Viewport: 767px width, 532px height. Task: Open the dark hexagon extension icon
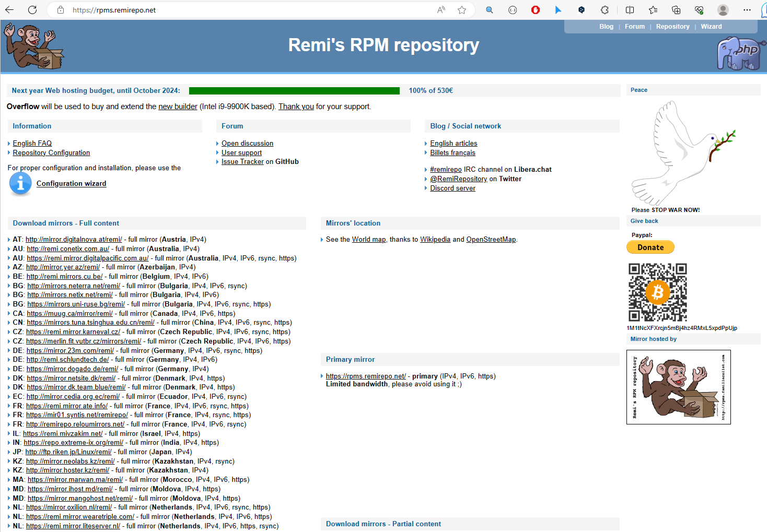point(582,10)
